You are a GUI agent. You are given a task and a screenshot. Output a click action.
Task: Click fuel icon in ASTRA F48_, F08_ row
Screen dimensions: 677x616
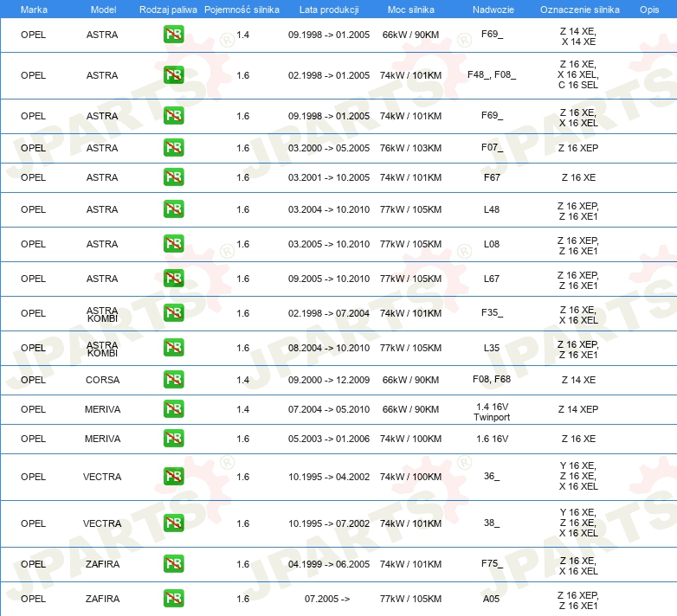point(173,75)
